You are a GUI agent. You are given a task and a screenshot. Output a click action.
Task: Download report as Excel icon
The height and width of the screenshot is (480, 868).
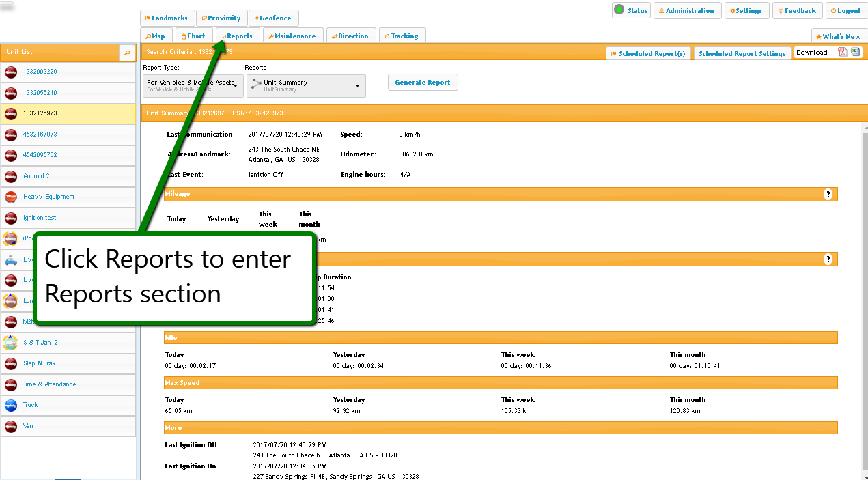click(x=855, y=53)
